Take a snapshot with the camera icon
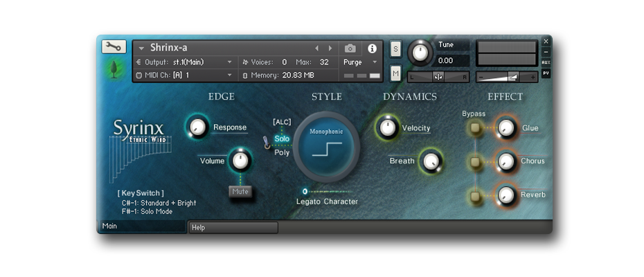The width and height of the screenshot is (644, 277). 350,48
